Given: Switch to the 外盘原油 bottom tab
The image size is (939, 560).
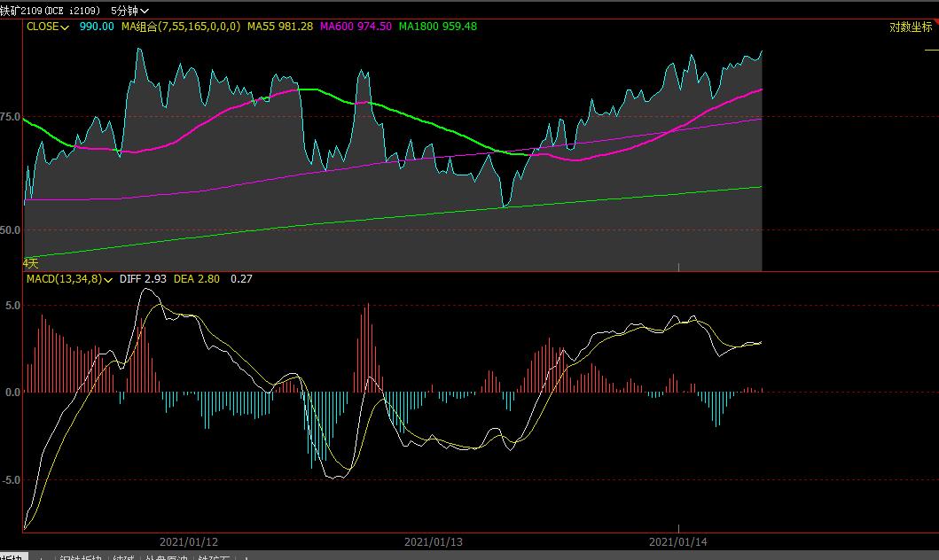Looking at the screenshot, I should (x=167, y=556).
